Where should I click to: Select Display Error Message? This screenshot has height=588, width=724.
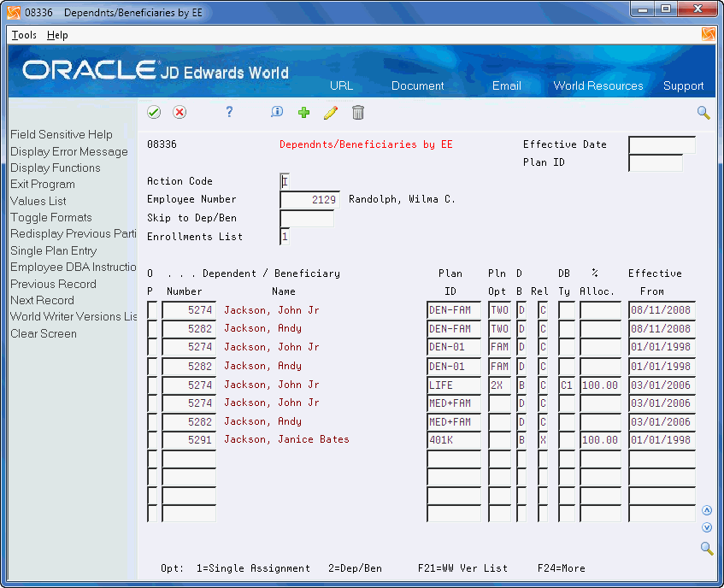(68, 151)
